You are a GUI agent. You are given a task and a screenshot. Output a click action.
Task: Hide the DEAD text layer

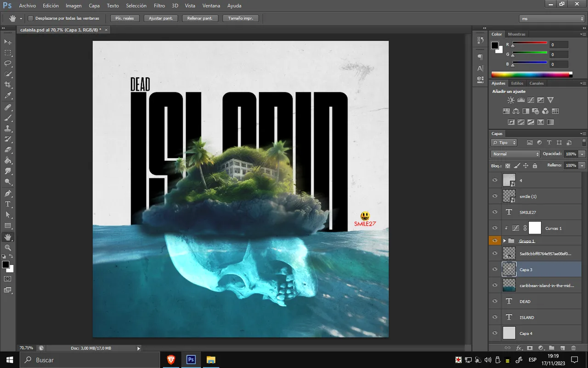coord(495,301)
